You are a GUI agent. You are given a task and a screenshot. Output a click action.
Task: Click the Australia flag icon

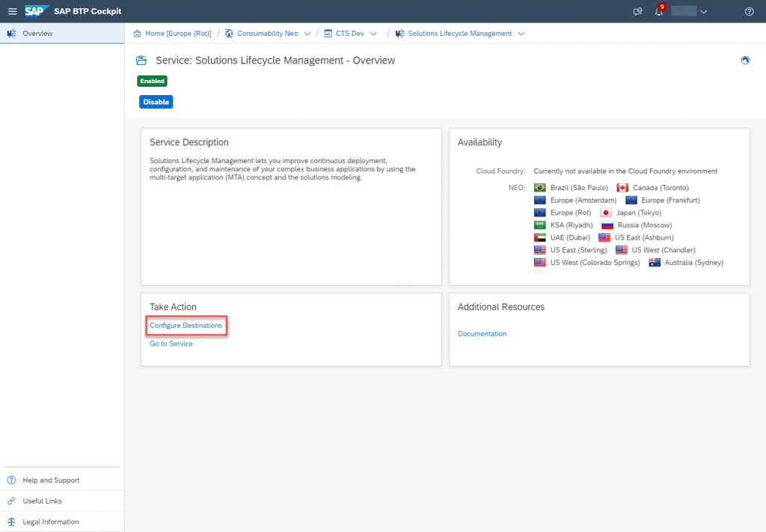pos(655,263)
